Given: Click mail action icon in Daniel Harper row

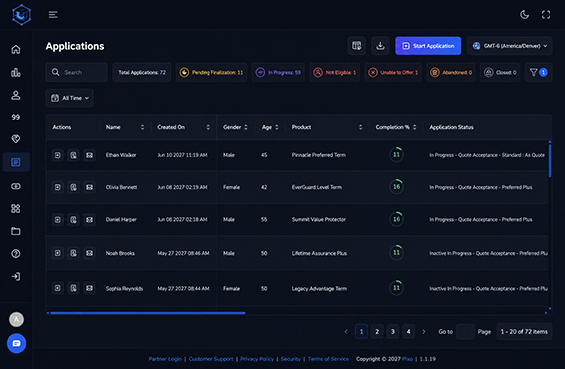Looking at the screenshot, I should [x=89, y=219].
